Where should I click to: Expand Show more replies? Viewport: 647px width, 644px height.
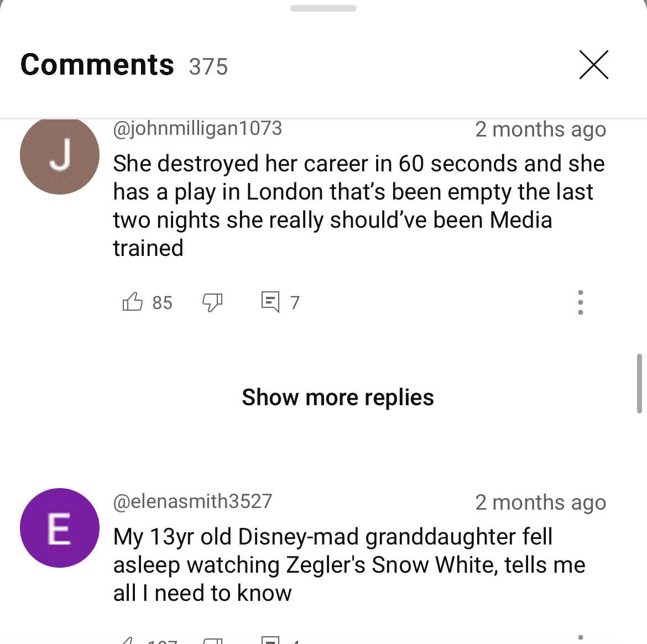coord(337,397)
